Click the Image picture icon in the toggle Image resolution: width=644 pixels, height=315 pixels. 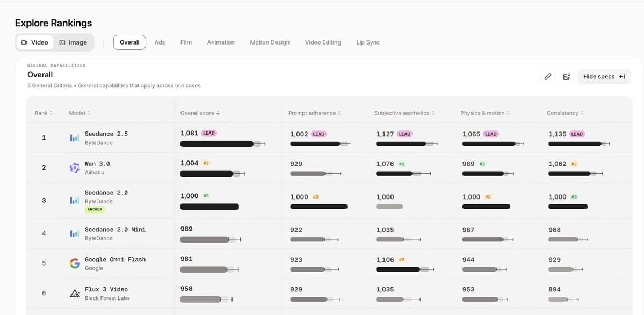[62, 42]
